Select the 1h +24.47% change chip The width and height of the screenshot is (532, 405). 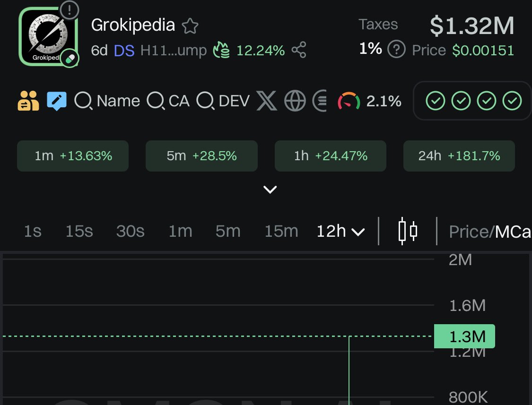point(331,155)
